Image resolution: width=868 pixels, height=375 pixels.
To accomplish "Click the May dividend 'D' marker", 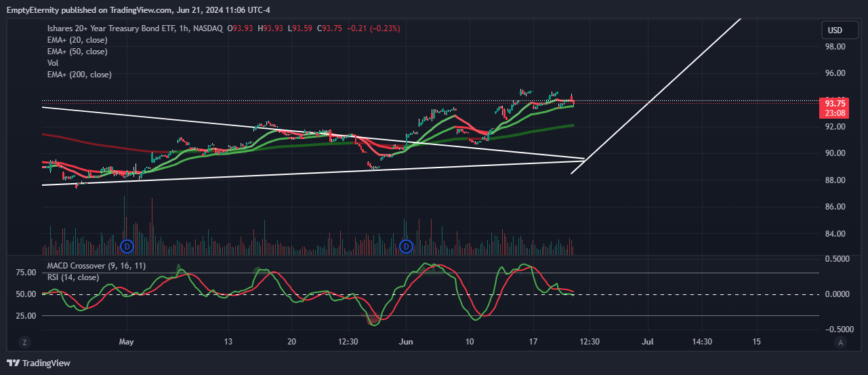I will tap(127, 245).
